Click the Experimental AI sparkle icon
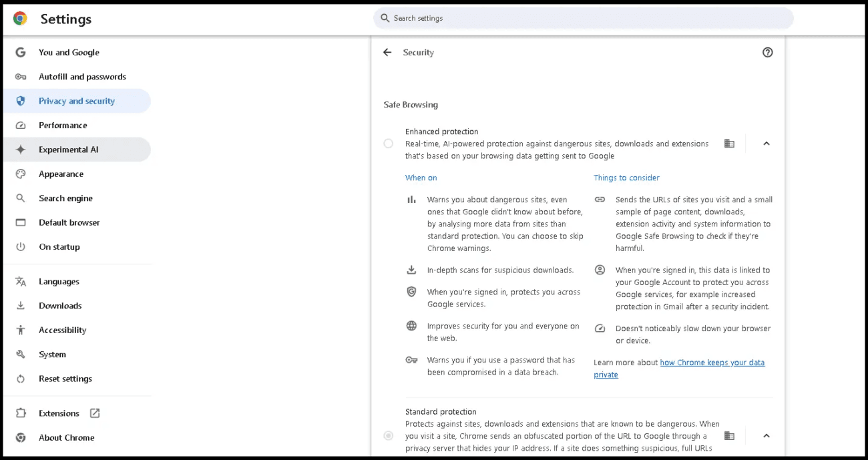Screen dimensions: 868x460 pyautogui.click(x=21, y=150)
